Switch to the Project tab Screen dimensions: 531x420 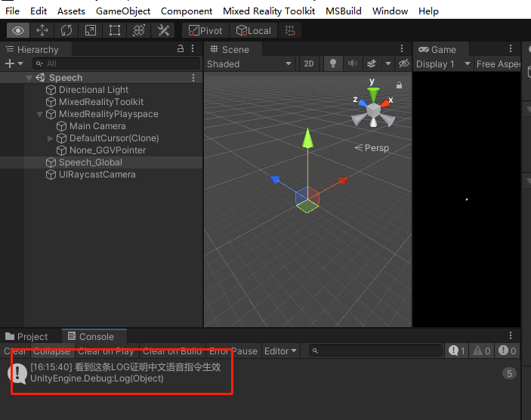point(26,336)
